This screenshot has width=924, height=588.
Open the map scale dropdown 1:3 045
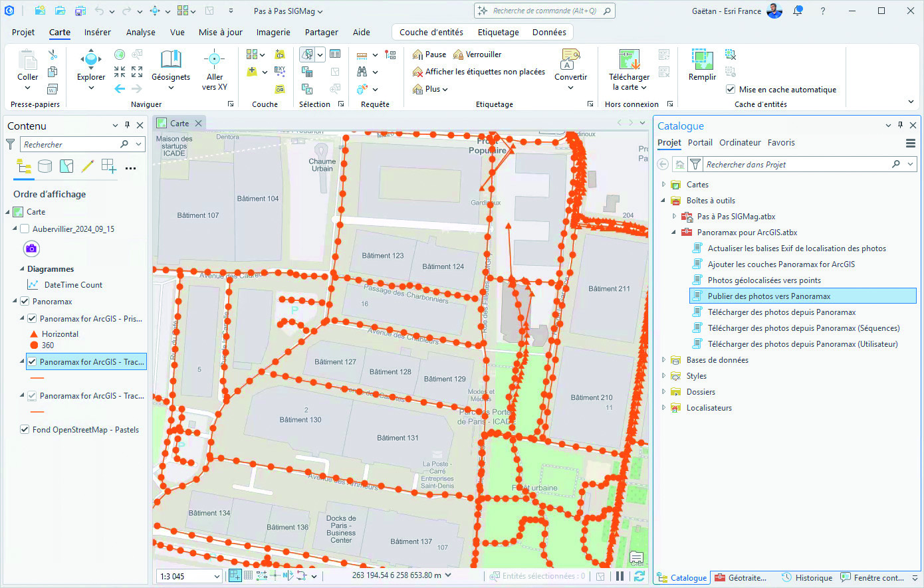click(217, 577)
